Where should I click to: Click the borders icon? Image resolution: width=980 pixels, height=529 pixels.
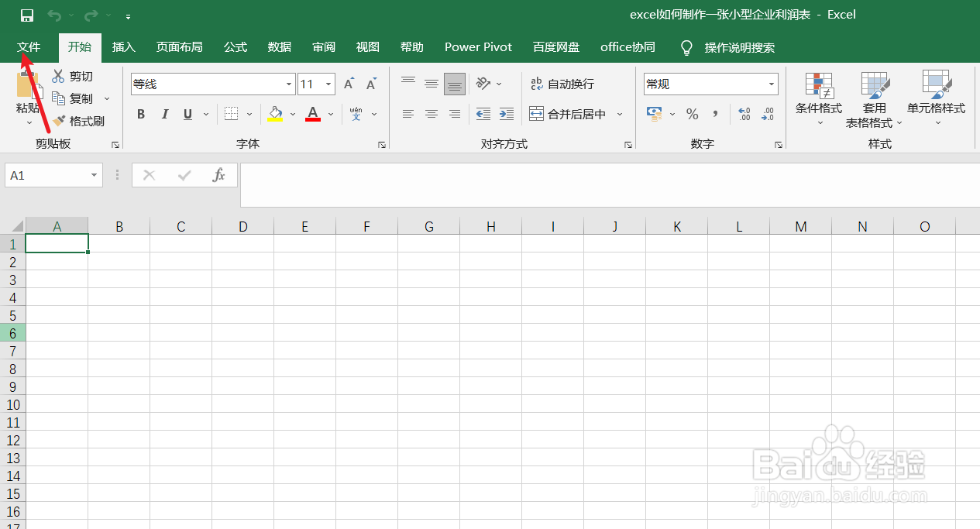(231, 114)
